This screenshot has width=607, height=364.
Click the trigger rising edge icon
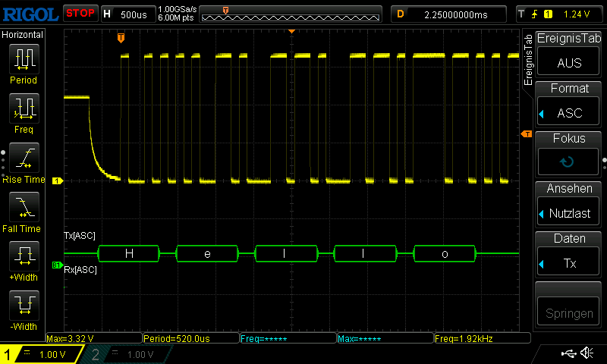pyautogui.click(x=535, y=14)
